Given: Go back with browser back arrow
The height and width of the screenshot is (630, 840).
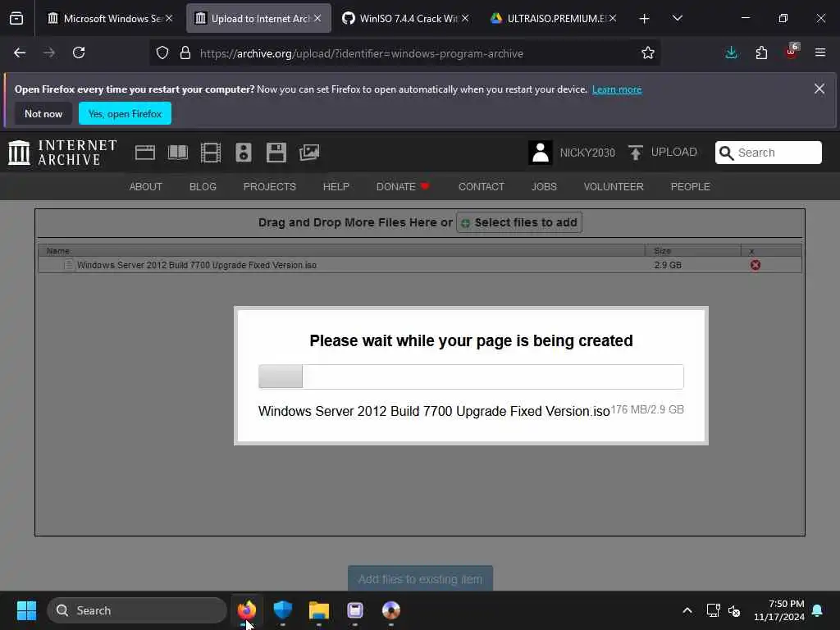Looking at the screenshot, I should coord(20,52).
